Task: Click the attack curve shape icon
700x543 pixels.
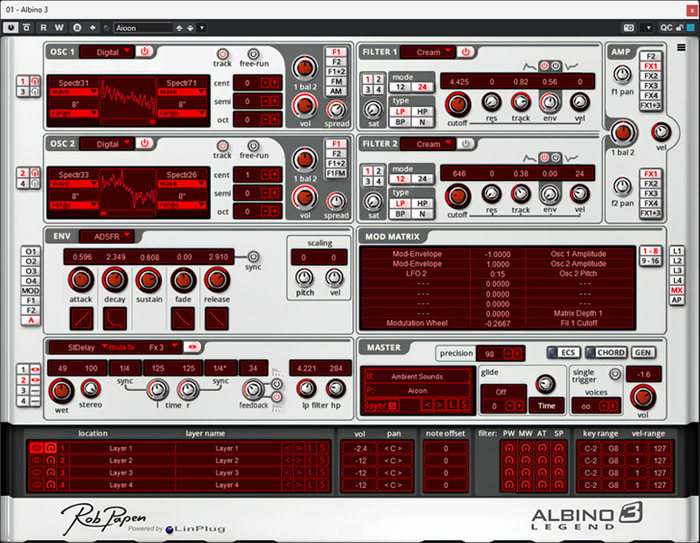Action: (80, 318)
